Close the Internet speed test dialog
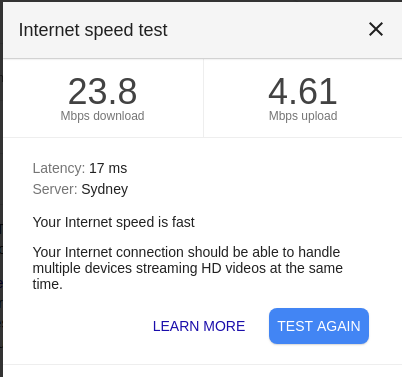Viewport: 402px width, 377px height. [376, 29]
